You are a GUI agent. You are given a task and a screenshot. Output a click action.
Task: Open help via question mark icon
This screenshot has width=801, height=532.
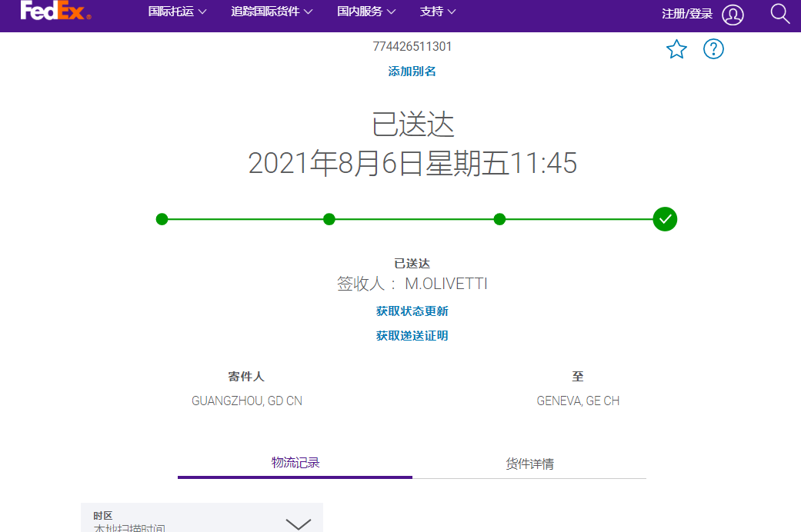(x=713, y=50)
